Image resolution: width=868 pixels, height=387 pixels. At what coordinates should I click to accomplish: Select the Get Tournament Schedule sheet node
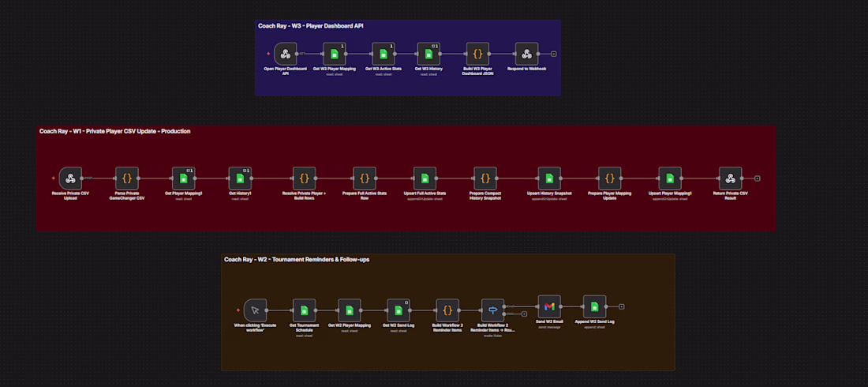click(304, 310)
